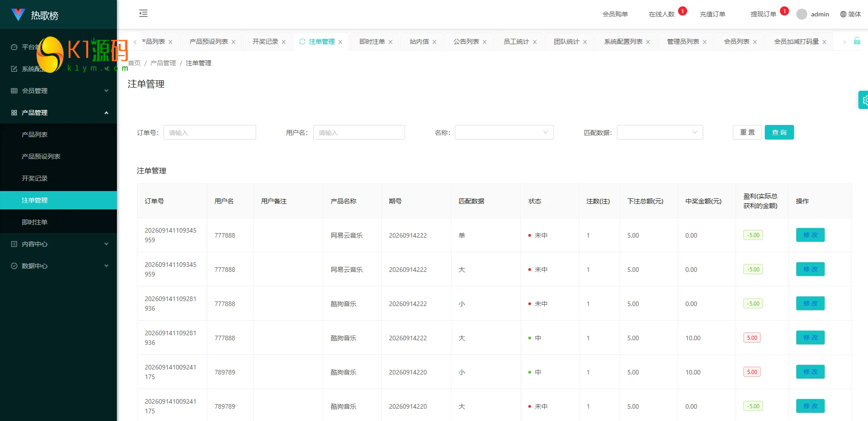The width and height of the screenshot is (868, 421).
Task: Click 产品管理 in the breadcrumb
Action: pyautogui.click(x=163, y=63)
